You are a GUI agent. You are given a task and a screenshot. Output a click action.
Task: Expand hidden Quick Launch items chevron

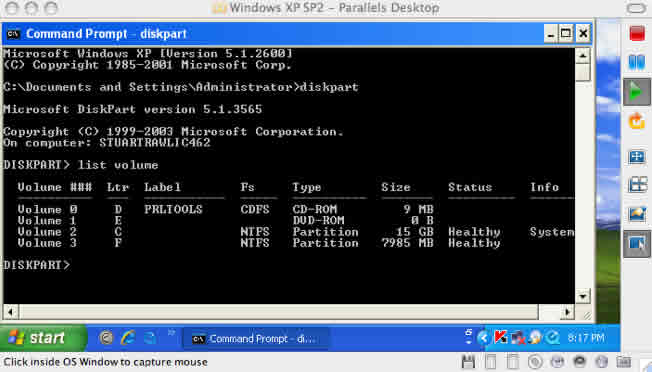(x=171, y=333)
